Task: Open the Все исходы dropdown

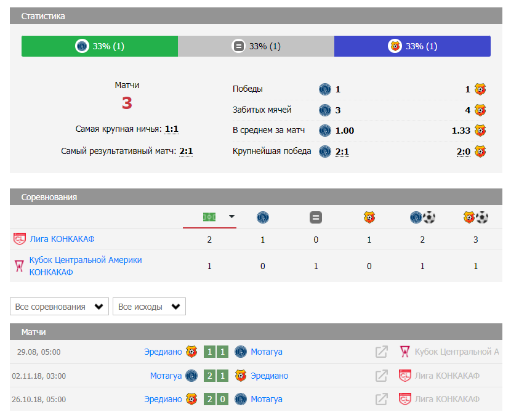Action: coord(149,306)
